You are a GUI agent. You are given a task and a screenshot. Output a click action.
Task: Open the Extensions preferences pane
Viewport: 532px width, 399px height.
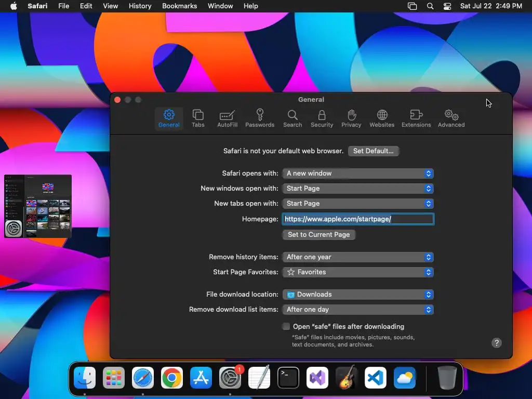coord(416,118)
